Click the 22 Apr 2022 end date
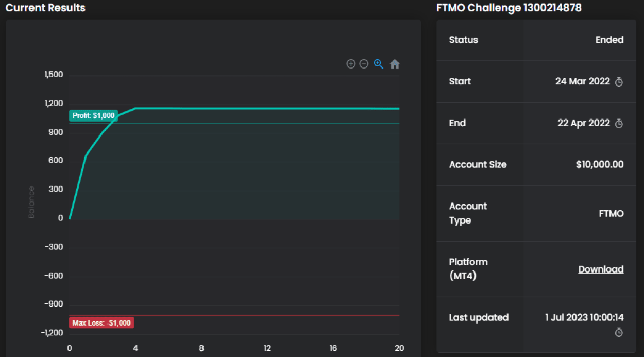 (583, 123)
